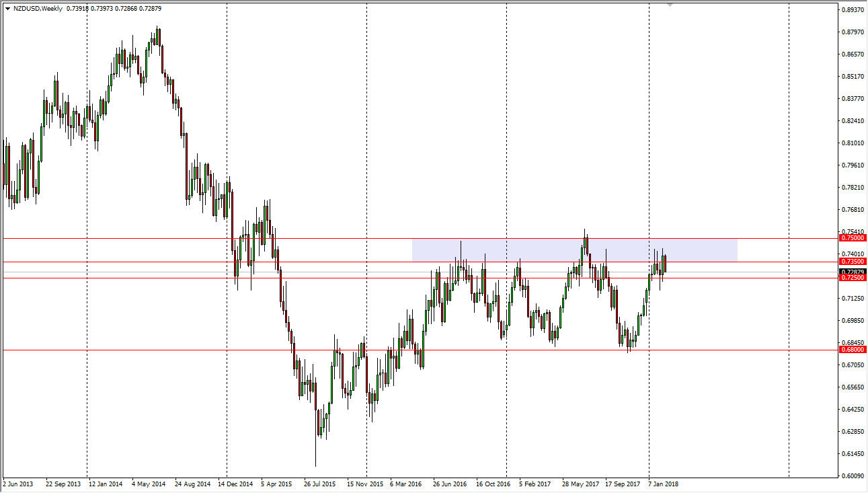The width and height of the screenshot is (868, 493).
Task: Click the 0.71250 value on the price axis
Action: pos(853,299)
